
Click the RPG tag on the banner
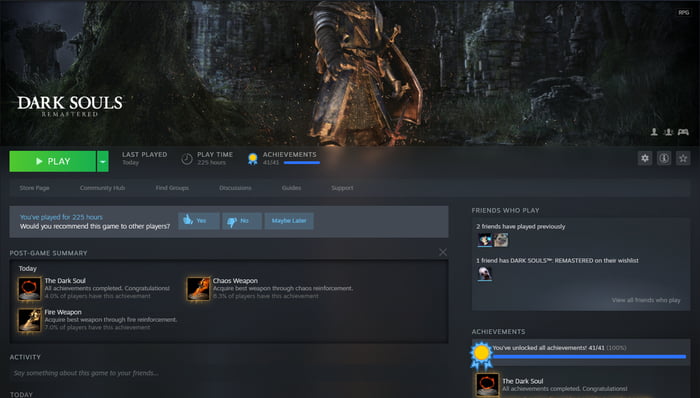(683, 12)
